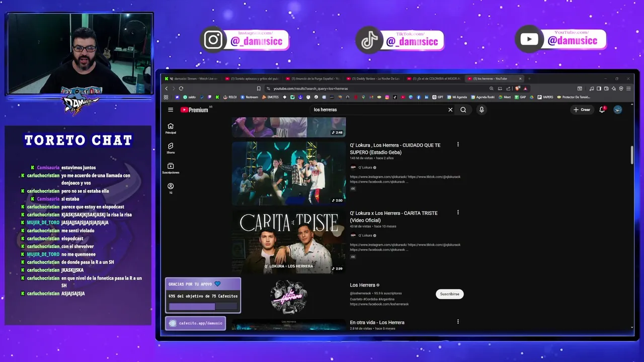Open the CARITA TRISTE video thumbnail
644x362 pixels.
click(289, 241)
